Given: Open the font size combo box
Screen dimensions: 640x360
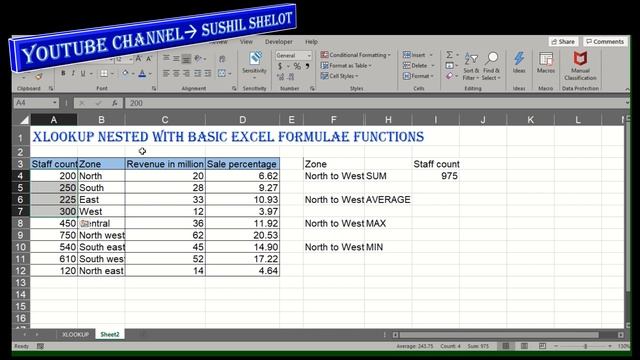Looking at the screenshot, I should click(124, 60).
